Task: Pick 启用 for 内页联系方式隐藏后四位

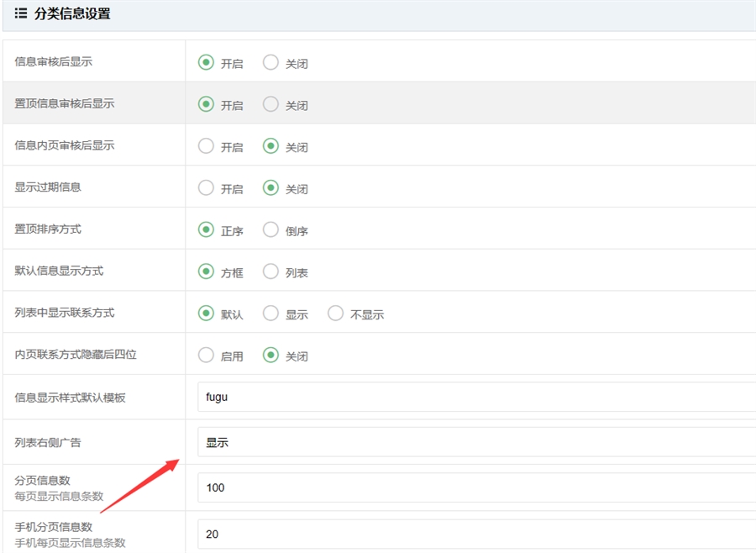Action: click(206, 355)
